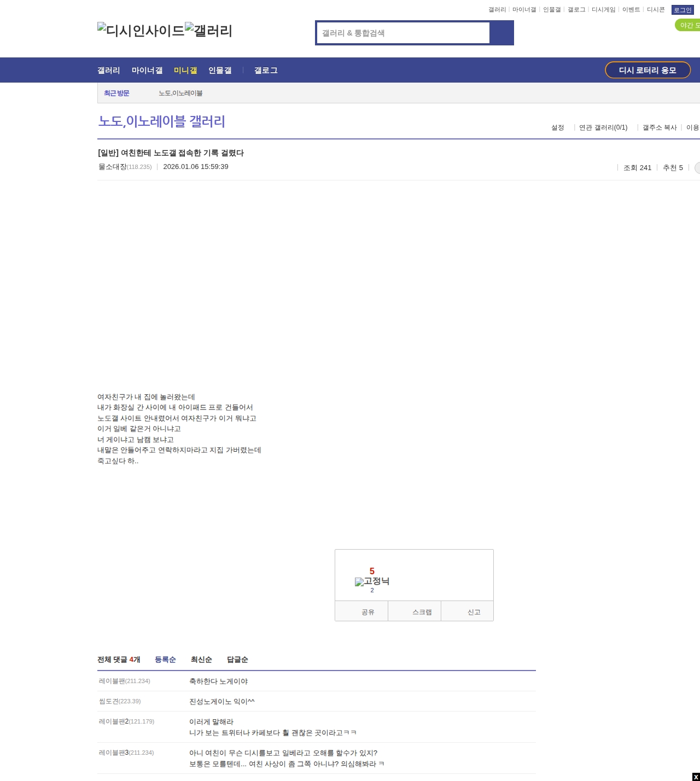Close the bottom-right X overlay button
Image resolution: width=700 pixels, height=781 pixels.
[696, 777]
